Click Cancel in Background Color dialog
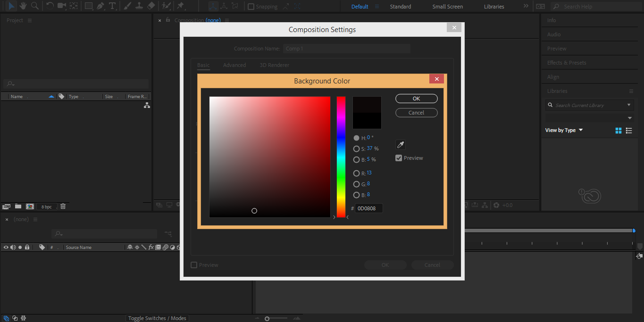644x322 pixels. [417, 113]
